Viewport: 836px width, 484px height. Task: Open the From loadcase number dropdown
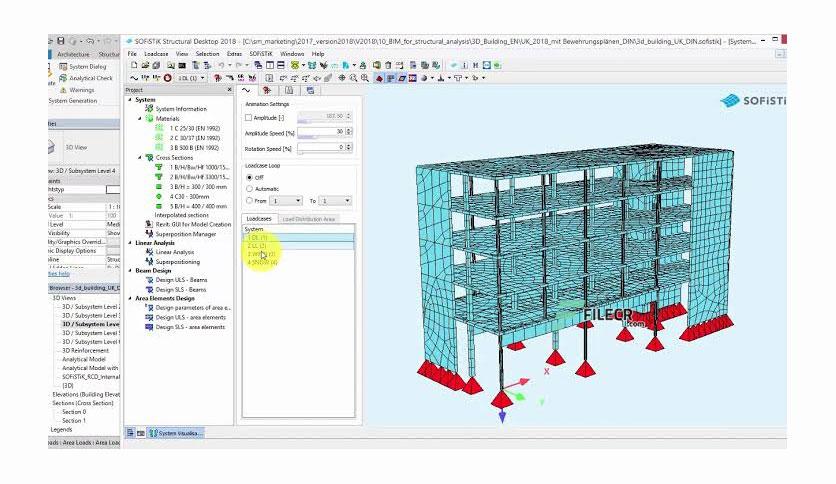coord(287,201)
